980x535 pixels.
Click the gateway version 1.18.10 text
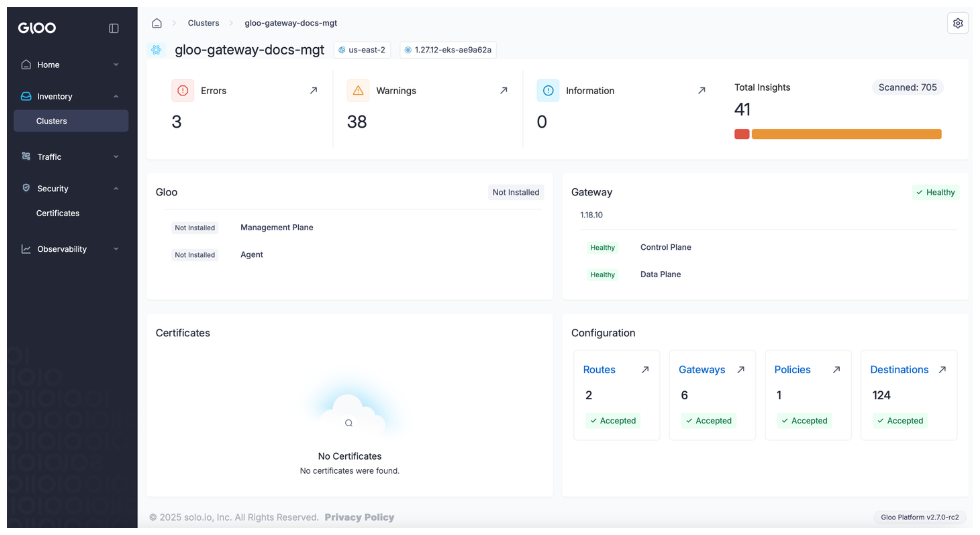(x=591, y=215)
